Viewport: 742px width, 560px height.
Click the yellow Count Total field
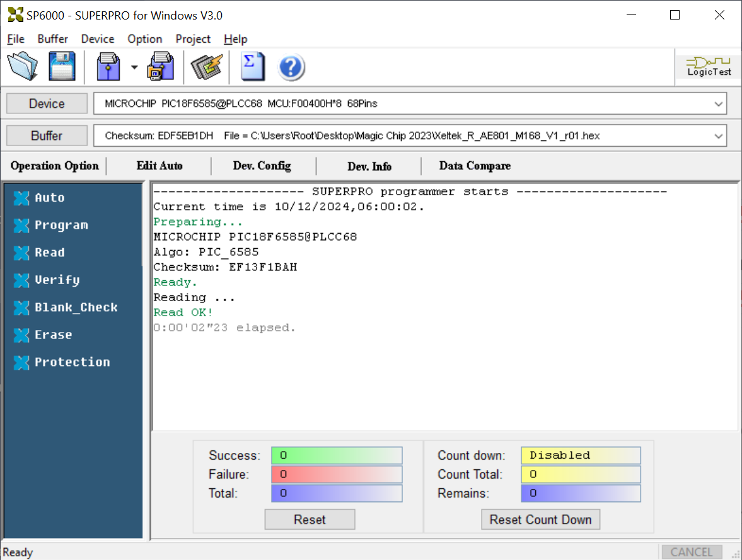581,474
